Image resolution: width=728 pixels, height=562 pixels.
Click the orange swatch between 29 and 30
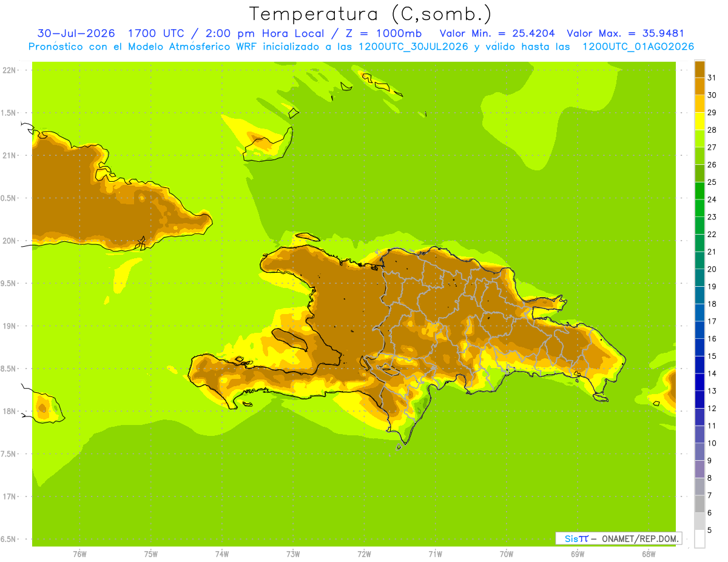(x=699, y=104)
